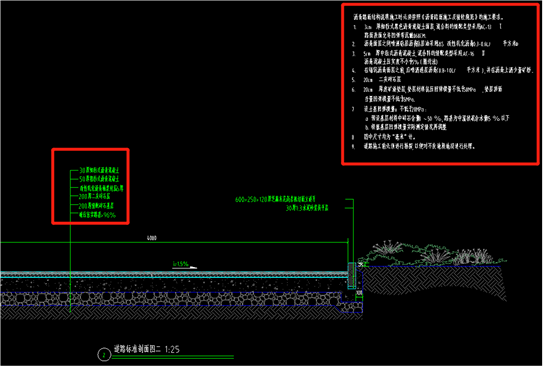Select the vertical green leader line
The image size is (543, 366).
tap(70, 241)
